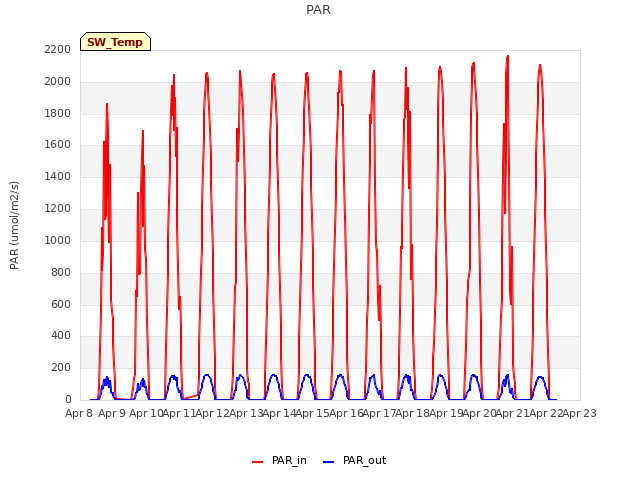Viewport: 640px width, 480px height.
Task: Click the 400 y-axis tick label
Action: click(x=61, y=336)
